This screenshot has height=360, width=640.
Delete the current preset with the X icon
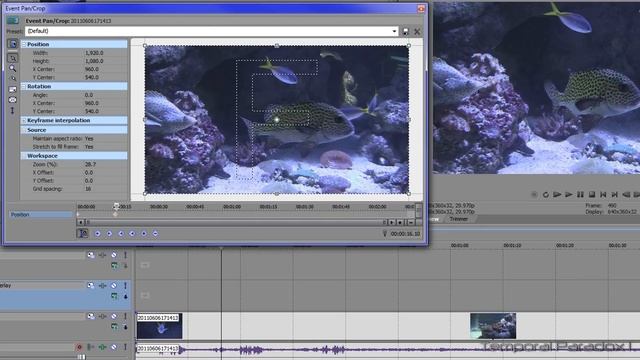tap(417, 31)
